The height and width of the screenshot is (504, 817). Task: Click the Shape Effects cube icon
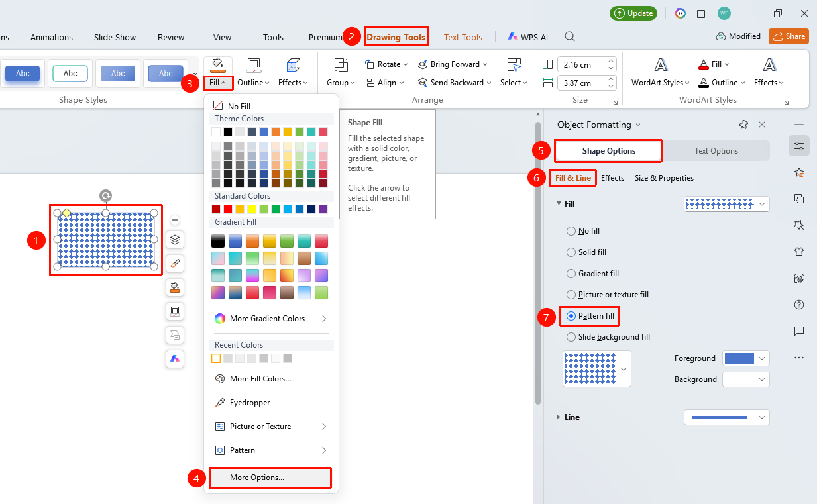293,65
